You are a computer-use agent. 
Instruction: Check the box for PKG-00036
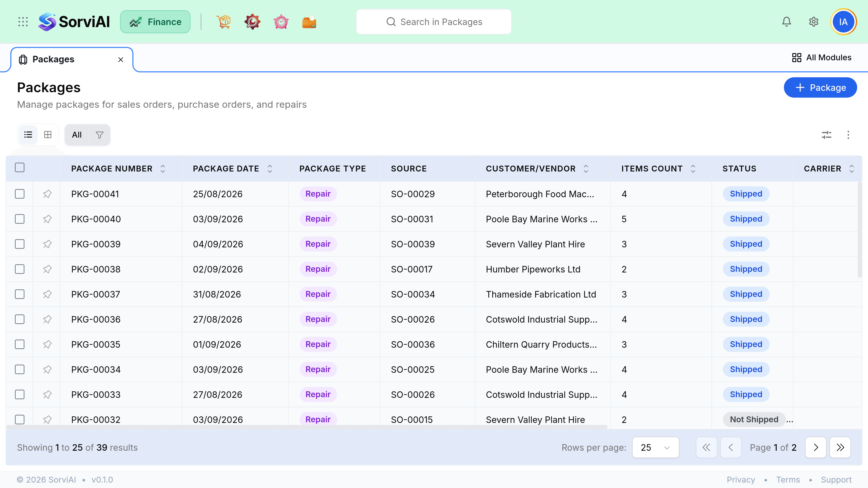point(20,320)
